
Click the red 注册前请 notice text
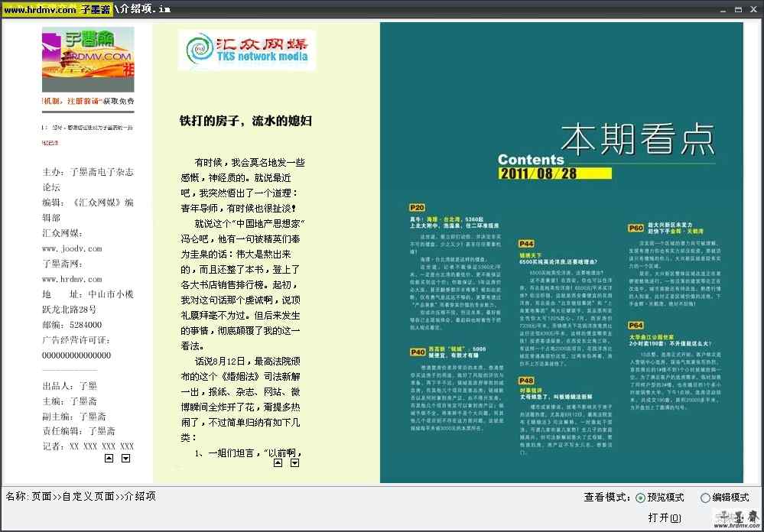pyautogui.click(x=84, y=101)
